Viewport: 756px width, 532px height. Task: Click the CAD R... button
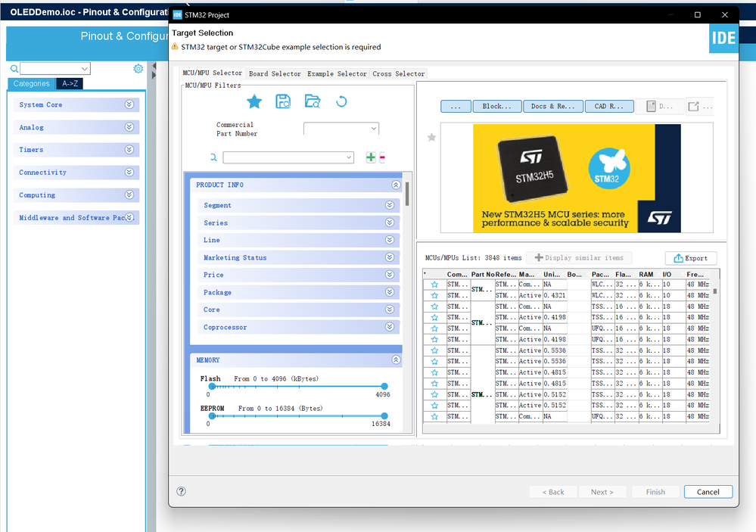point(609,106)
